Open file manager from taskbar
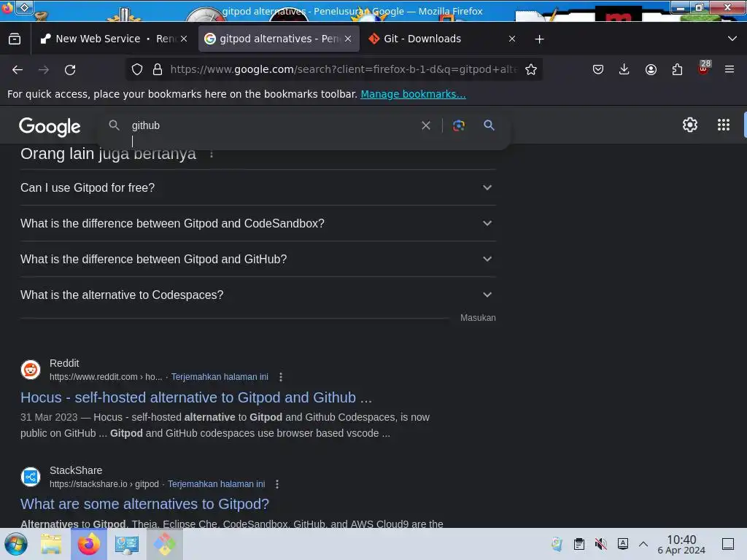The height and width of the screenshot is (560, 747). pyautogui.click(x=52, y=544)
